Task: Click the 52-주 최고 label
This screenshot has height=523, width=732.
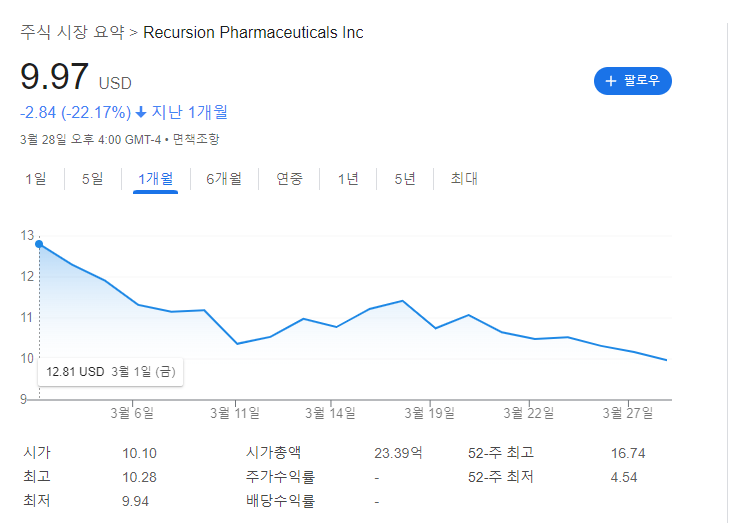Action: (x=500, y=452)
